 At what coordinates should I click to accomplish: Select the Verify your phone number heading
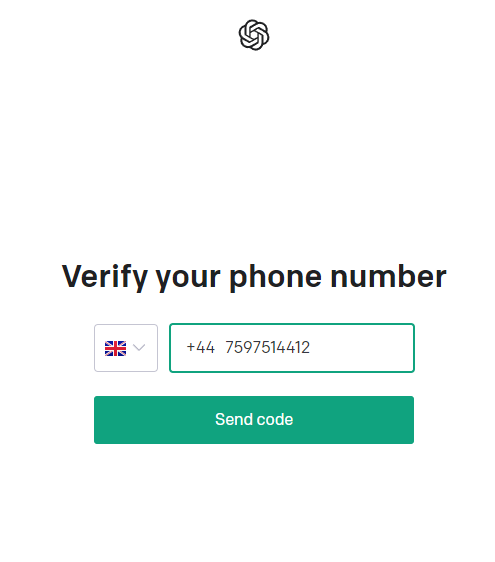[x=254, y=276]
